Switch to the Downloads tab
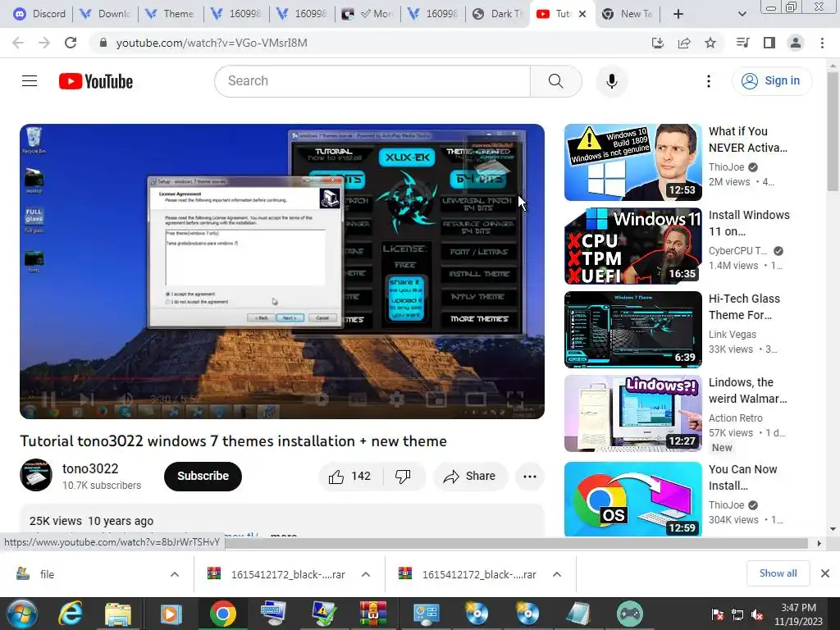840x630 pixels. point(105,14)
